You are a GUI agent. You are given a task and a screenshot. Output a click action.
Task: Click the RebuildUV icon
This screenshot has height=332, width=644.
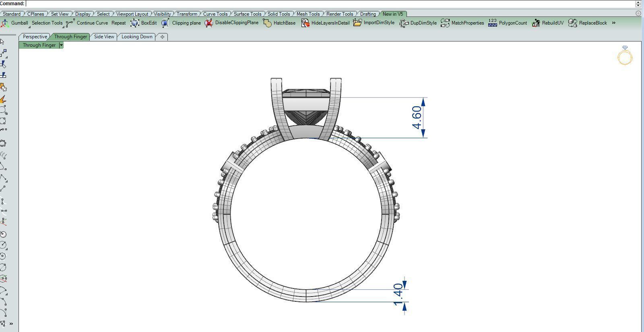coord(536,23)
